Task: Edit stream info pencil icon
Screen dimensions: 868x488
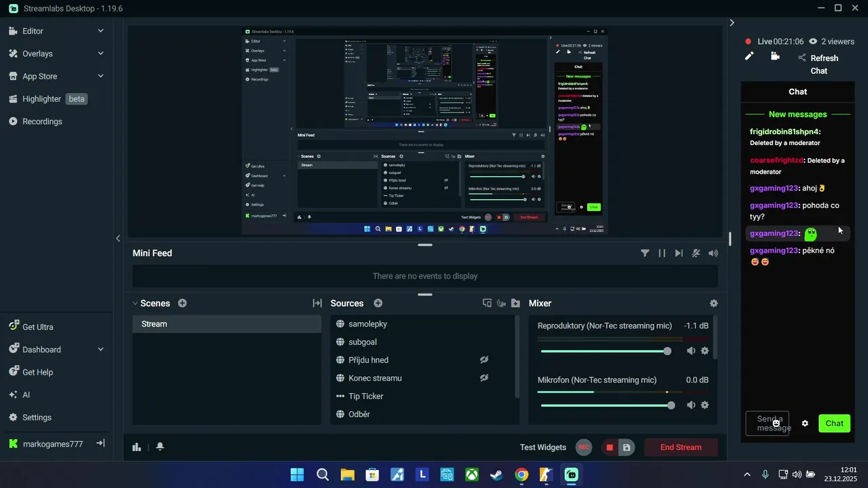Action: point(749,56)
